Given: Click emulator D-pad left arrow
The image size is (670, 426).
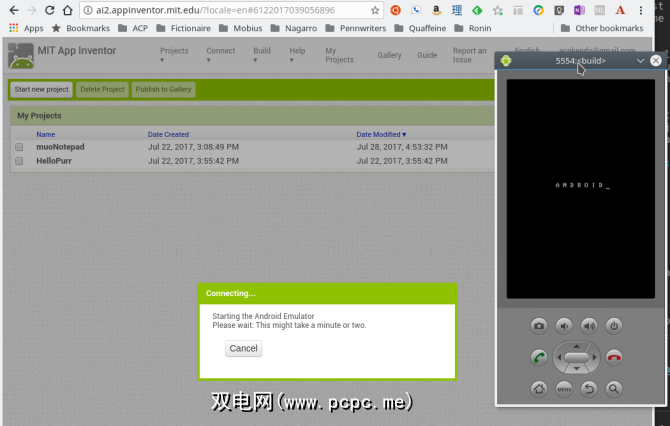Looking at the screenshot, I should coord(559,357).
